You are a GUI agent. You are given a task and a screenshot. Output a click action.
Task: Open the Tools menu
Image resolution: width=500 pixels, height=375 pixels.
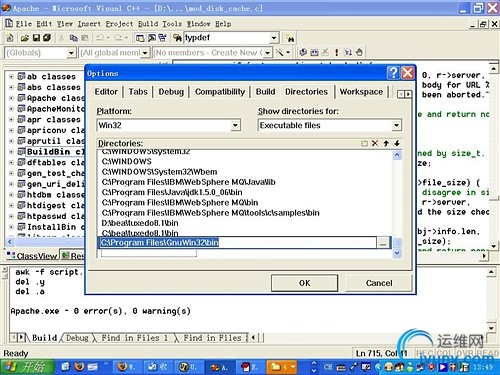coord(172,24)
